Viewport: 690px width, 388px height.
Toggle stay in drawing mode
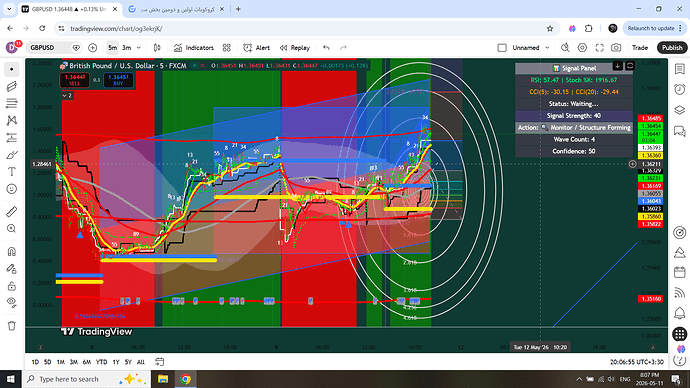click(12, 269)
